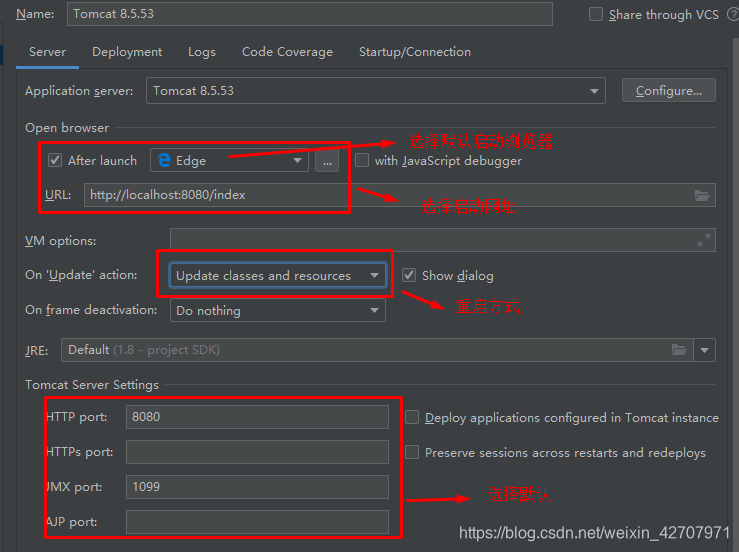This screenshot has width=739, height=552.
Task: Click the VM options input field
Action: 443,240
